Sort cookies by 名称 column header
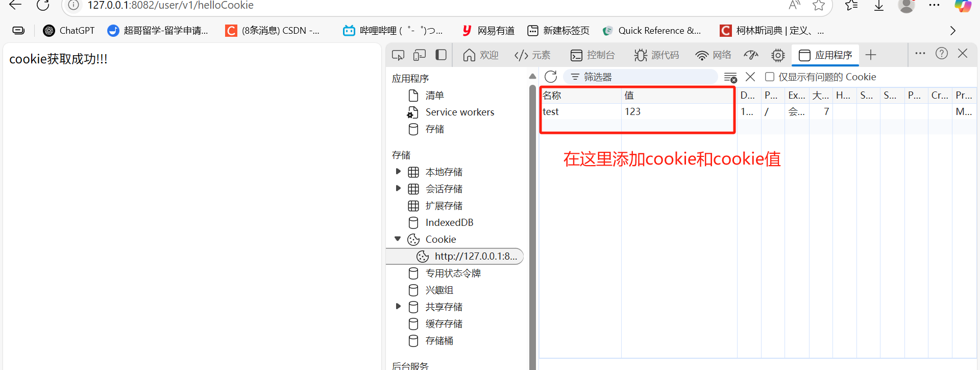 (x=581, y=96)
